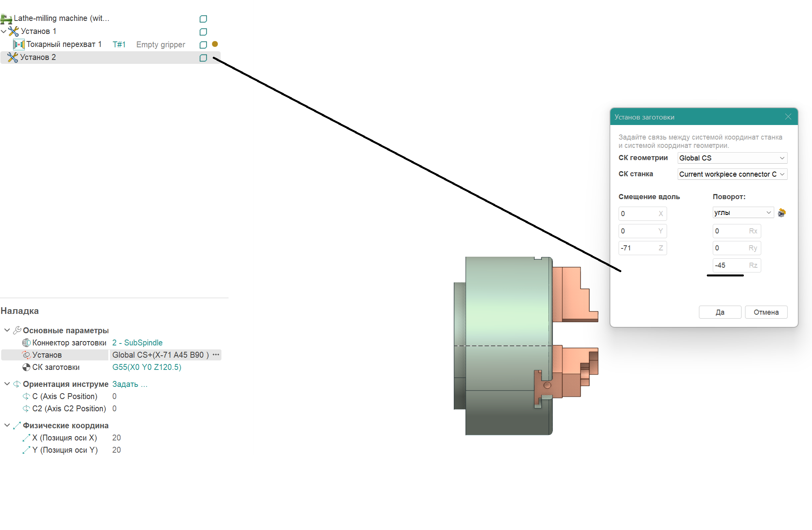Open the СК геометрии dropdown

pos(732,158)
